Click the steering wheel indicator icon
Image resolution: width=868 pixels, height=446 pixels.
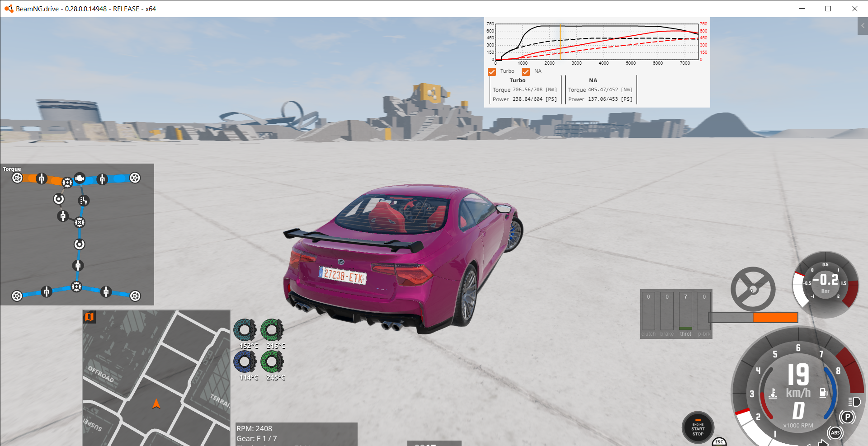pyautogui.click(x=753, y=289)
